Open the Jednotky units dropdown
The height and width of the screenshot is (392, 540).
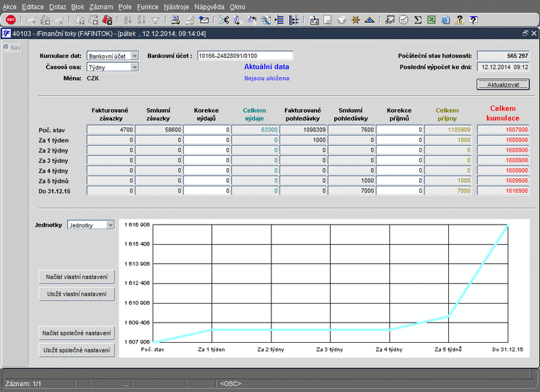point(110,225)
